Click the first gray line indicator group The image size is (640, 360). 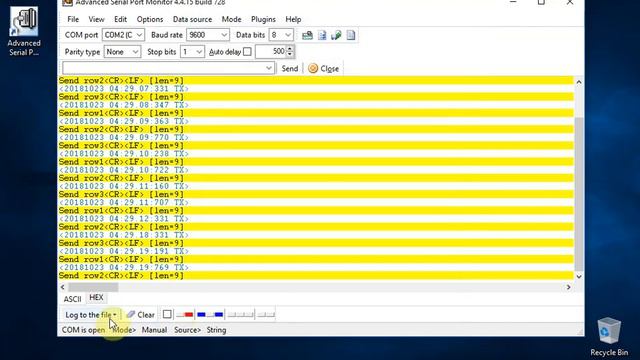[x=241, y=314]
